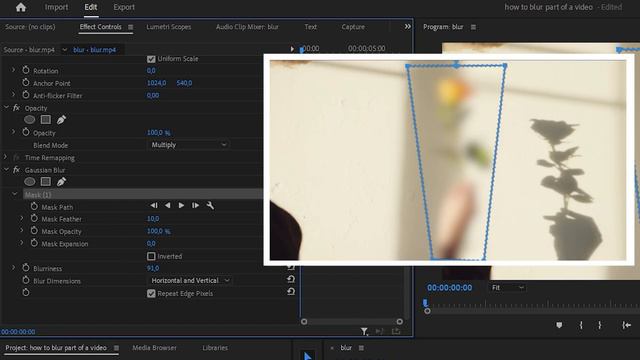
Task: Edit the Blurriness value 91,0
Action: (x=153, y=268)
